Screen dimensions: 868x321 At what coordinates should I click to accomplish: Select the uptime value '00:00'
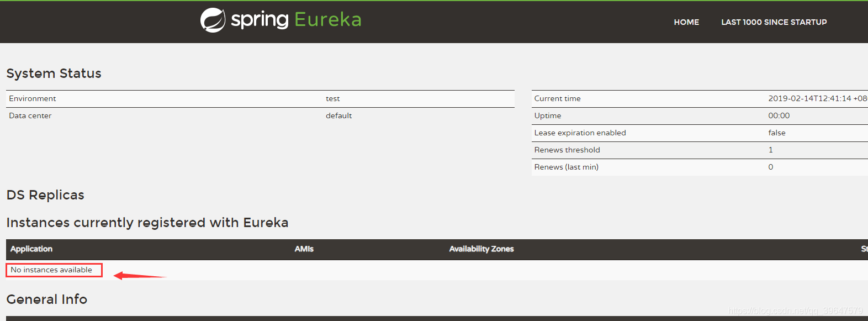click(779, 115)
